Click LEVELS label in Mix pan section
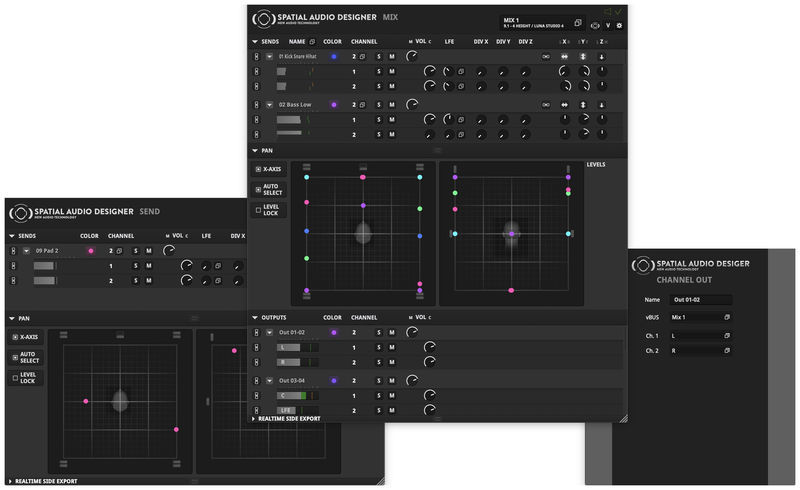The image size is (800, 490). pos(595,165)
